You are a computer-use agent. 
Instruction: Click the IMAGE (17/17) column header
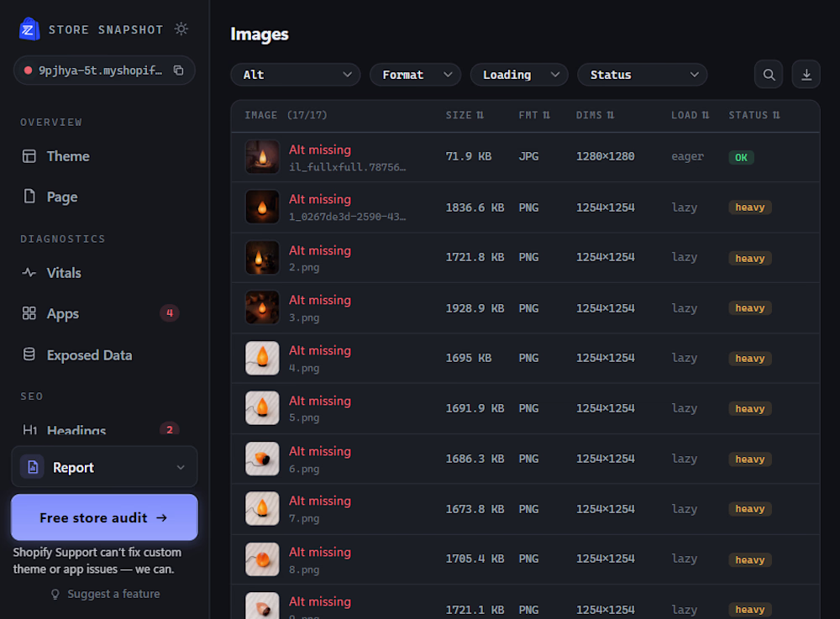286,115
